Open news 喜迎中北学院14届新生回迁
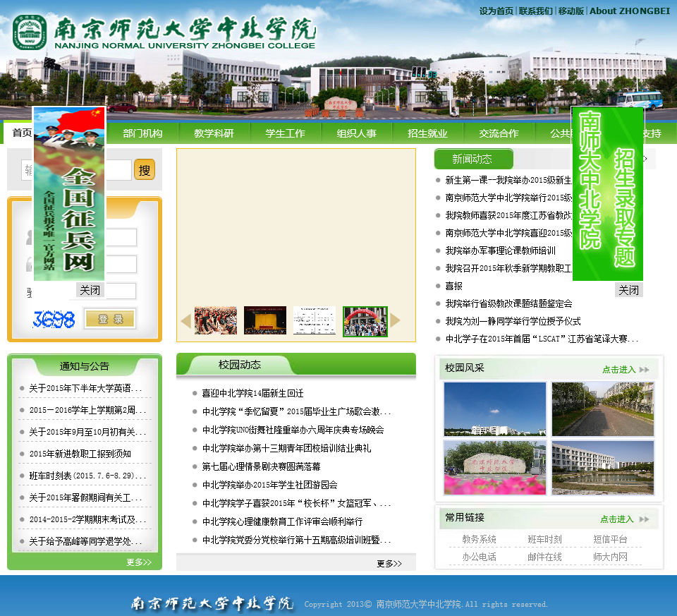The width and height of the screenshot is (677, 616). coord(253,393)
